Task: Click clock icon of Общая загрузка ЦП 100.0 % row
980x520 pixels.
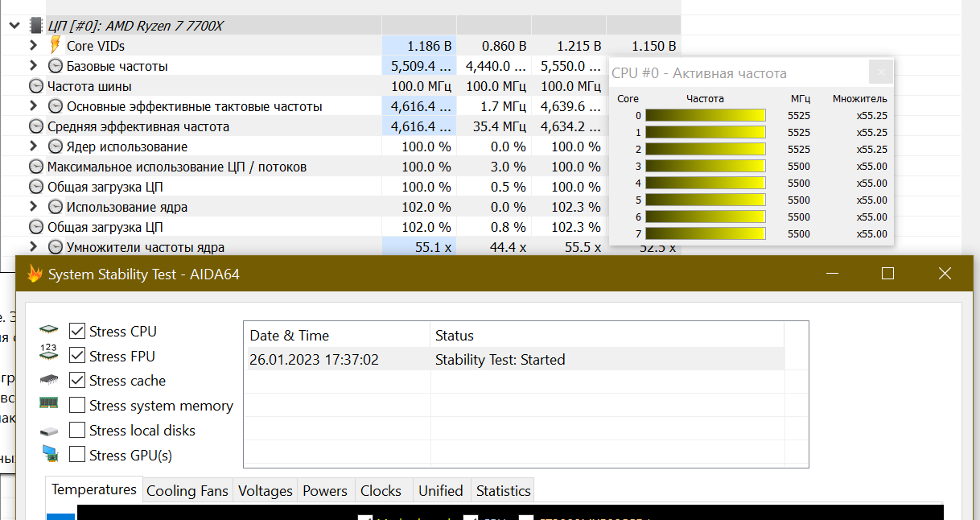Action: [36, 187]
